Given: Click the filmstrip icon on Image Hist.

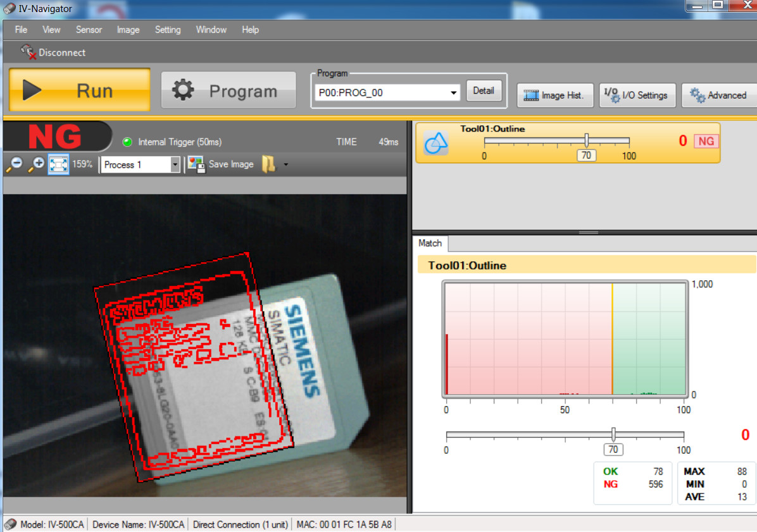Looking at the screenshot, I should 531,96.
